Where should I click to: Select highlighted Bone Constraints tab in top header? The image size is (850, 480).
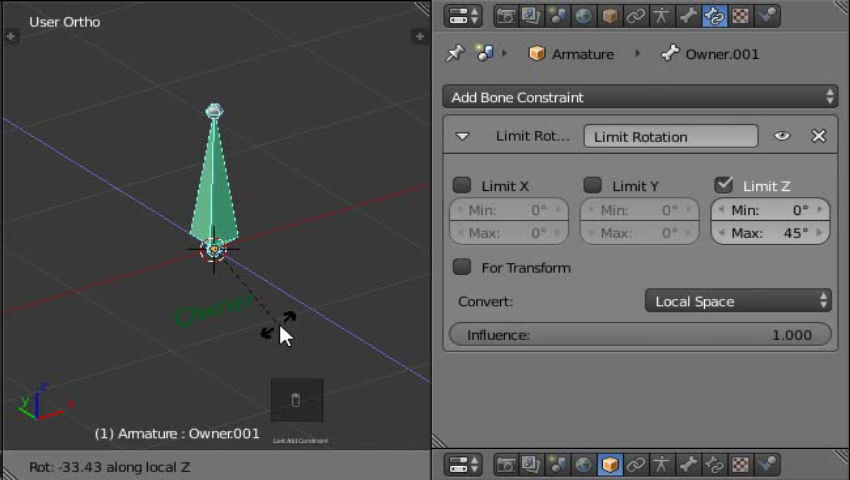(714, 16)
